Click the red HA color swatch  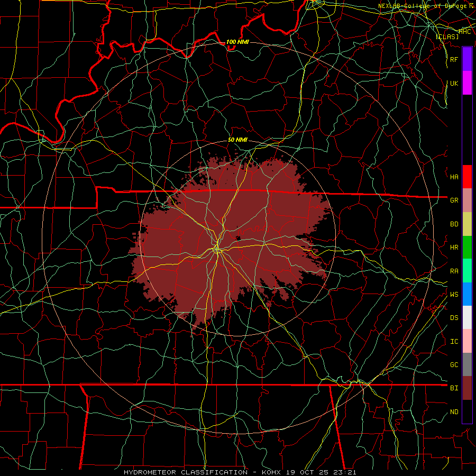(x=467, y=177)
